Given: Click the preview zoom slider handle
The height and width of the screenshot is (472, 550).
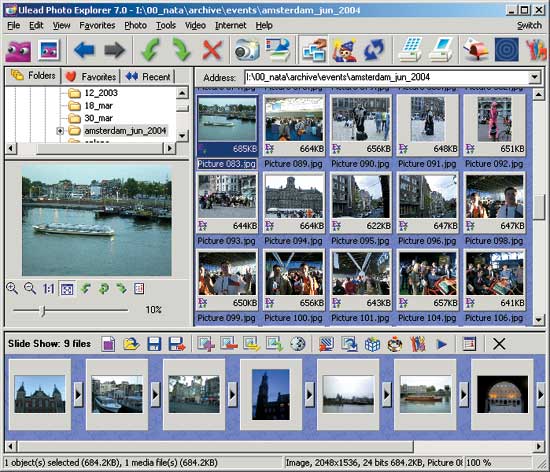Looking at the screenshot, I should coord(43,310).
